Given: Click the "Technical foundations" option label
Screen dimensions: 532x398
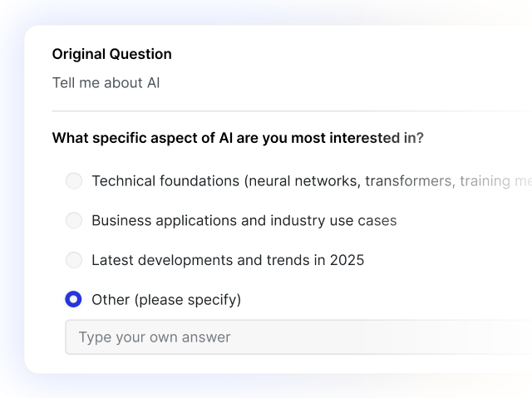Looking at the screenshot, I should coord(165,181).
